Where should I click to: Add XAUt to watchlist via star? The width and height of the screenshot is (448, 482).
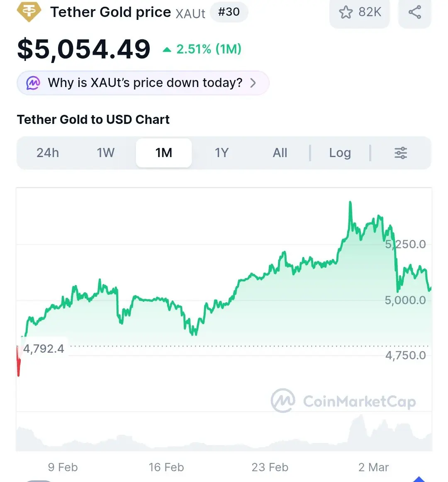coord(346,12)
